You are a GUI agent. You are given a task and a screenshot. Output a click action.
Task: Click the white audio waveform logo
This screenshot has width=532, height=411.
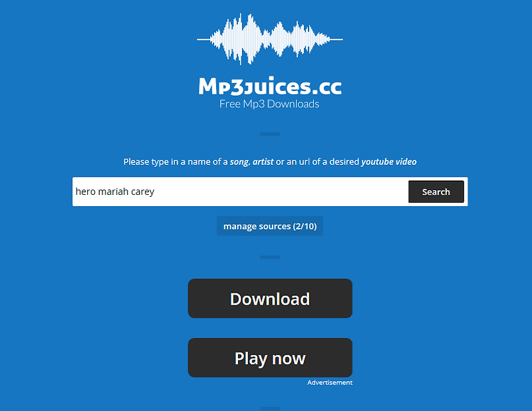(x=270, y=39)
